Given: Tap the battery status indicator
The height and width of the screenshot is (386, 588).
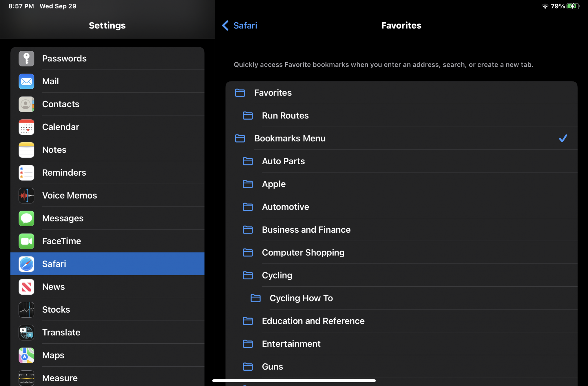Looking at the screenshot, I should coord(573,6).
